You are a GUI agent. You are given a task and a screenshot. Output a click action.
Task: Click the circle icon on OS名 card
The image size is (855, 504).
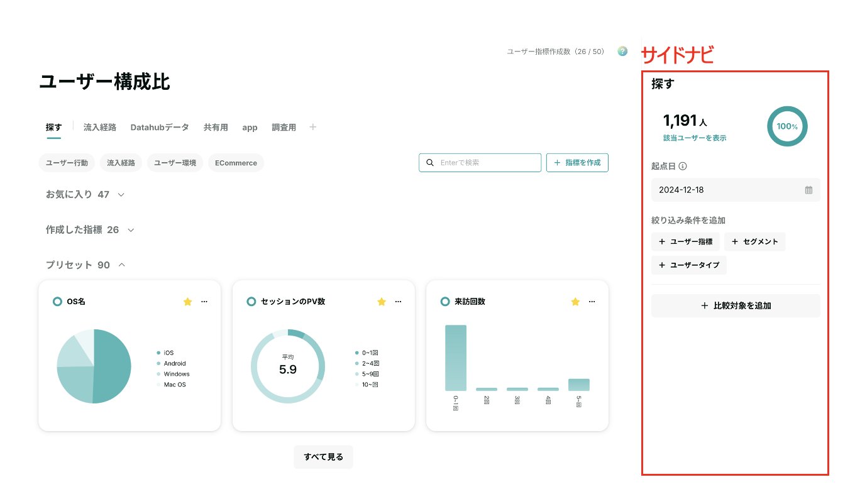[58, 302]
